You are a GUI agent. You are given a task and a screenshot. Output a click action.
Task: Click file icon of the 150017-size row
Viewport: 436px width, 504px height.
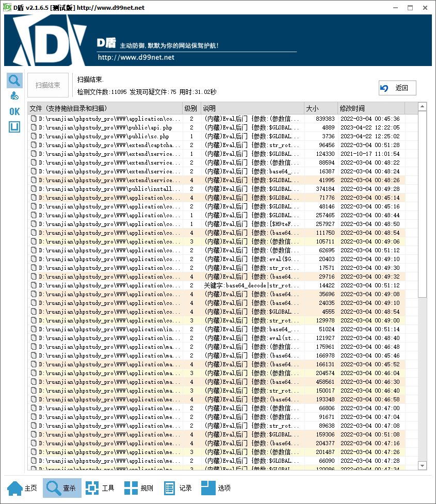34,391
